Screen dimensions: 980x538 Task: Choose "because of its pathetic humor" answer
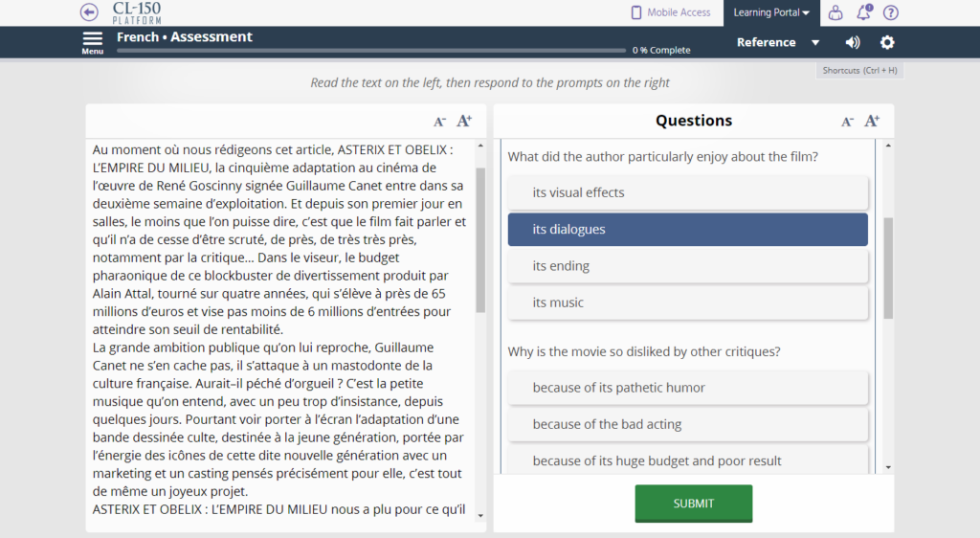[687, 388]
